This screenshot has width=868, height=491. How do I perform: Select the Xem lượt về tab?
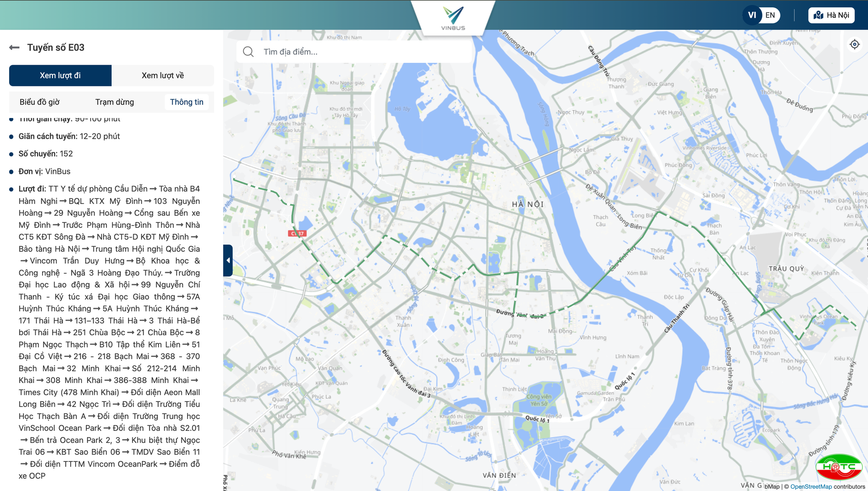pyautogui.click(x=163, y=75)
